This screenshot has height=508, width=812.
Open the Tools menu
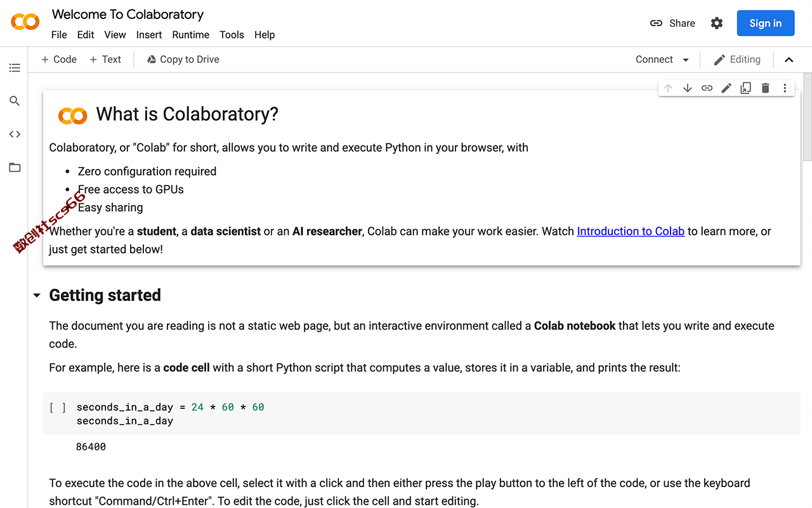click(x=232, y=35)
